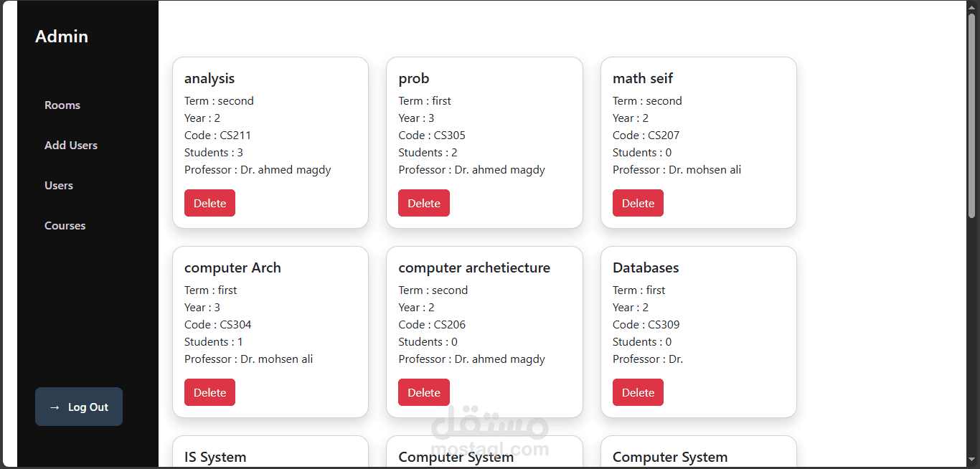Click the analysis course card title
The width and height of the screenshot is (980, 469).
(209, 79)
